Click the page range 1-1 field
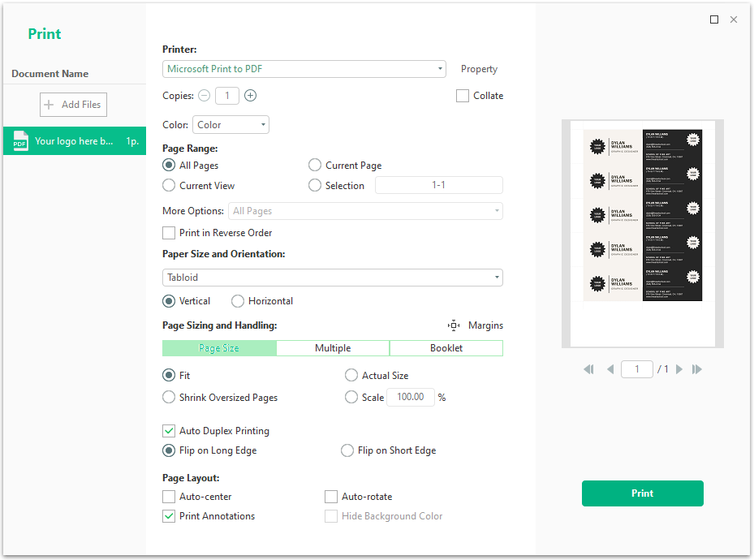The width and height of the screenshot is (754, 560). 439,185
